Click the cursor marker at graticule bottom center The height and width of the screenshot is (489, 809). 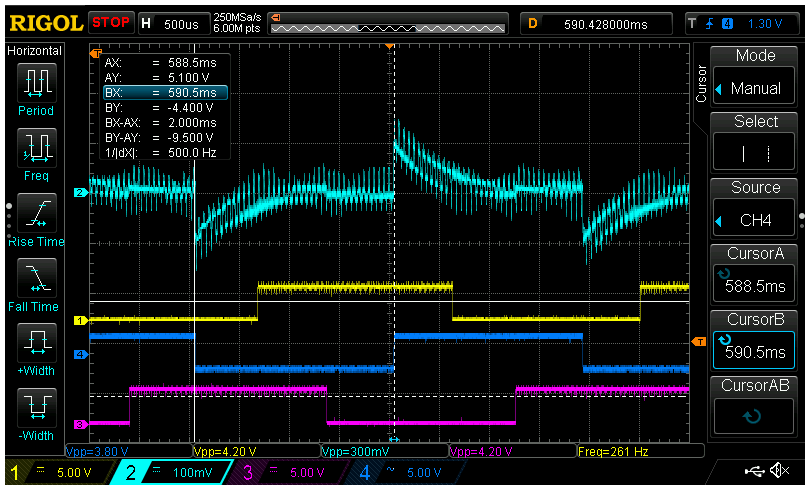394,439
